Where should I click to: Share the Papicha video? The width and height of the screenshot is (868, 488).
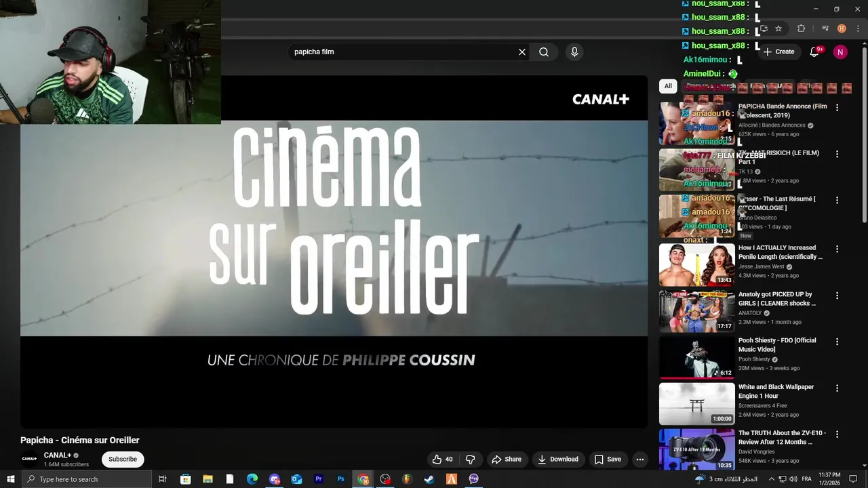pos(507,459)
